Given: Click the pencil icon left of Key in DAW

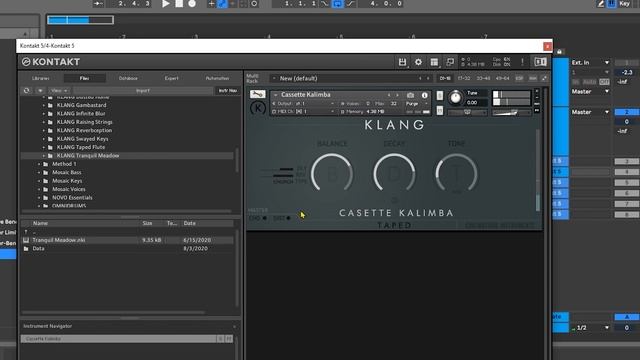Looking at the screenshot, I should coord(600,4).
